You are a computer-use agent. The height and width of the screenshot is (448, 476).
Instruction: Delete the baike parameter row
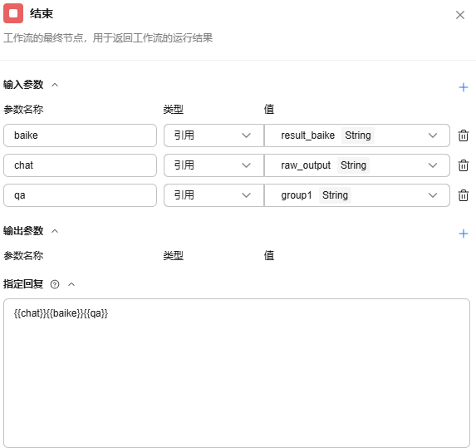pos(463,135)
